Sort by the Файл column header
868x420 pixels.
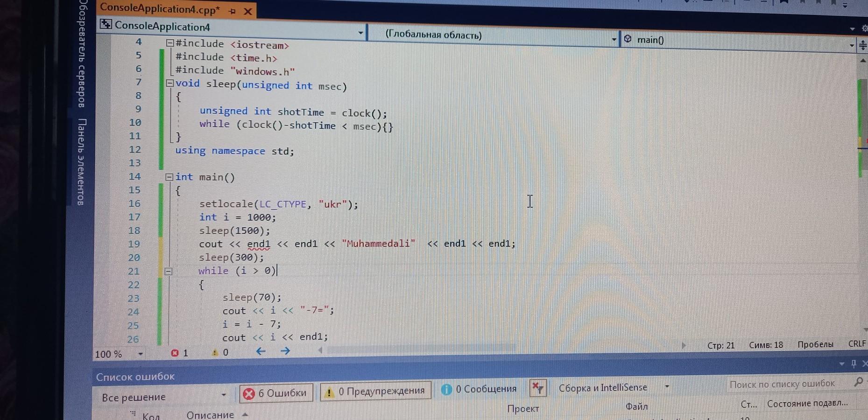tap(636, 407)
